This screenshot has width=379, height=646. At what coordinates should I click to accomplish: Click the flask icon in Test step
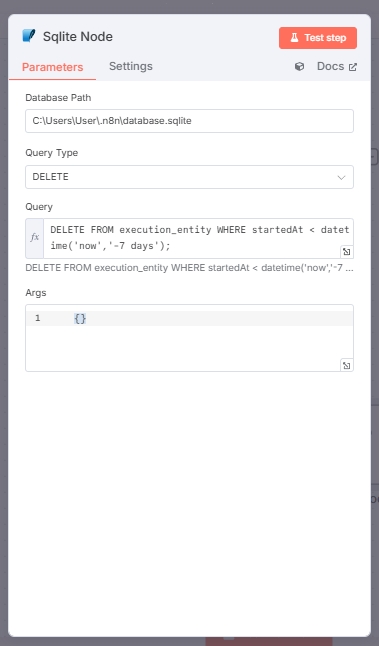294,38
